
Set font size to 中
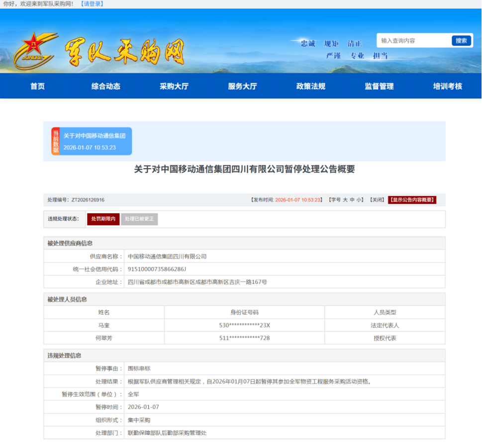click(352, 200)
